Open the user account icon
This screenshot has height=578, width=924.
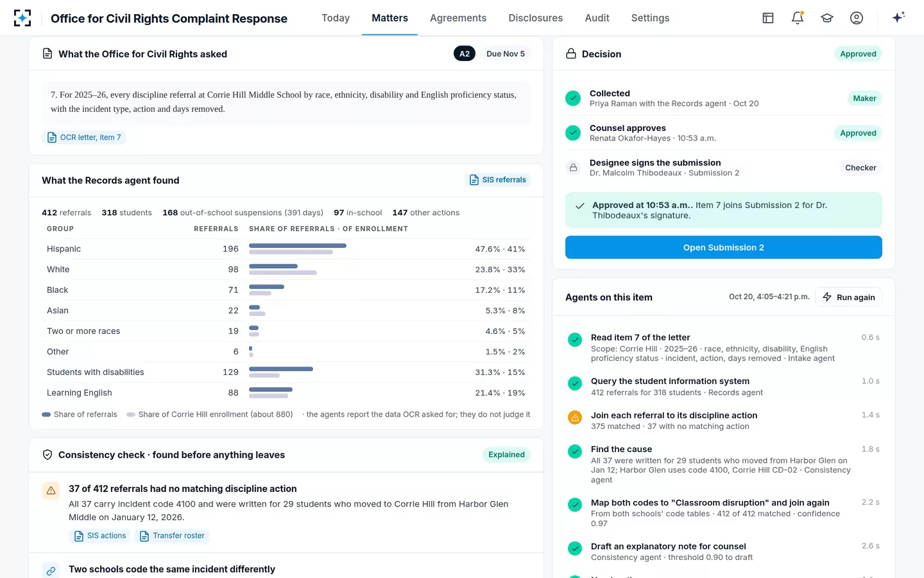click(857, 18)
